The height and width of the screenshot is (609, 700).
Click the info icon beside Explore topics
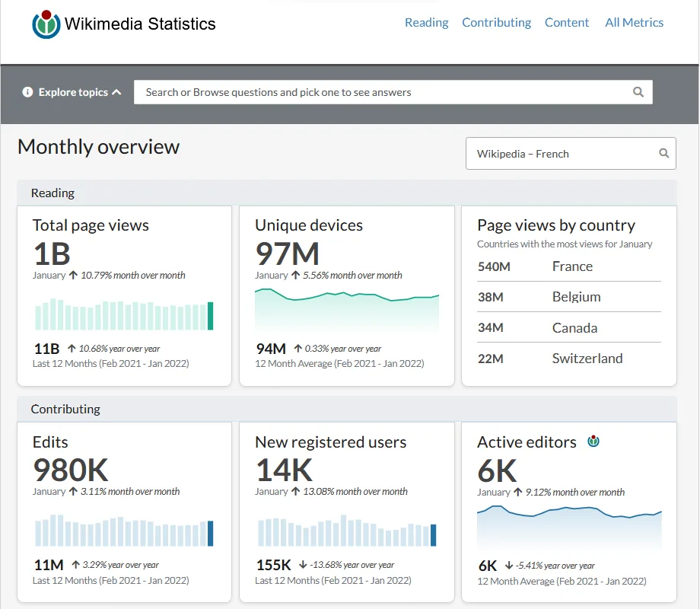pos(27,92)
